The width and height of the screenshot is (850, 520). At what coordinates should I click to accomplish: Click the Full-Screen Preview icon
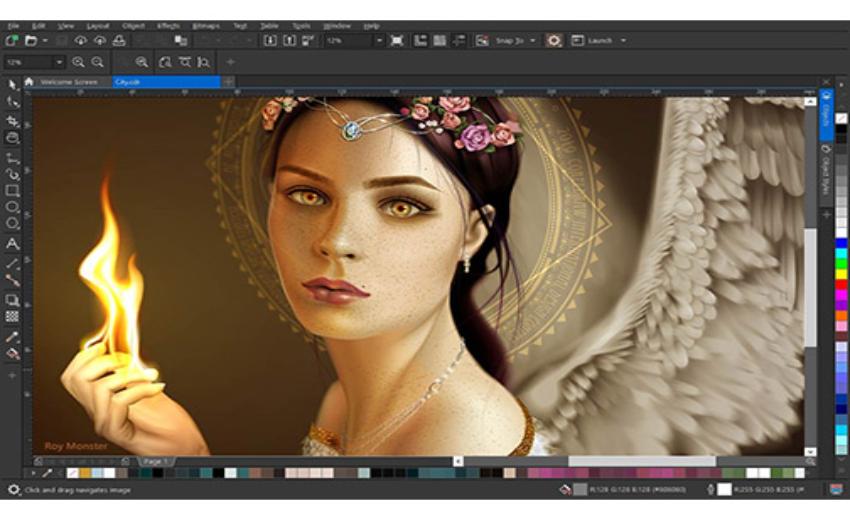397,41
